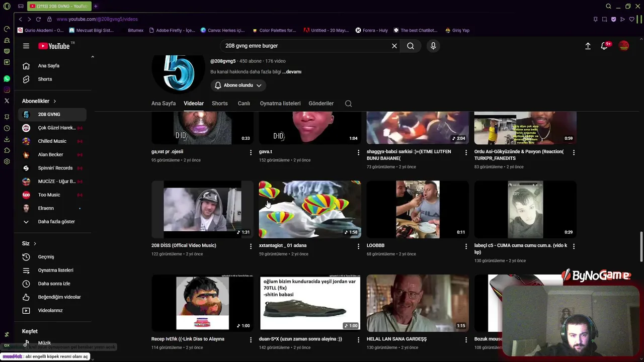The image size is (644, 362).
Task: Open the notifications bell
Action: (x=605, y=46)
